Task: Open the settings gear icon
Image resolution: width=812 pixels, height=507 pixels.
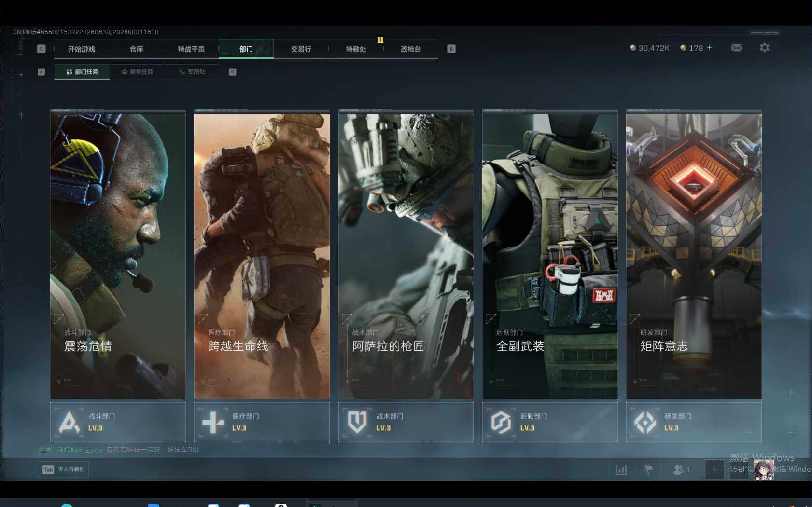Action: tap(765, 48)
